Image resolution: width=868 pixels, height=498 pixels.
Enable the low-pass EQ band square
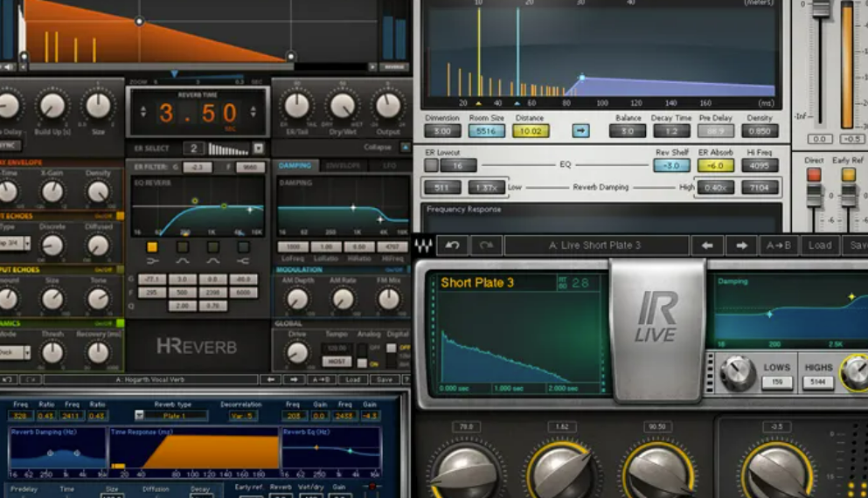[x=243, y=246]
